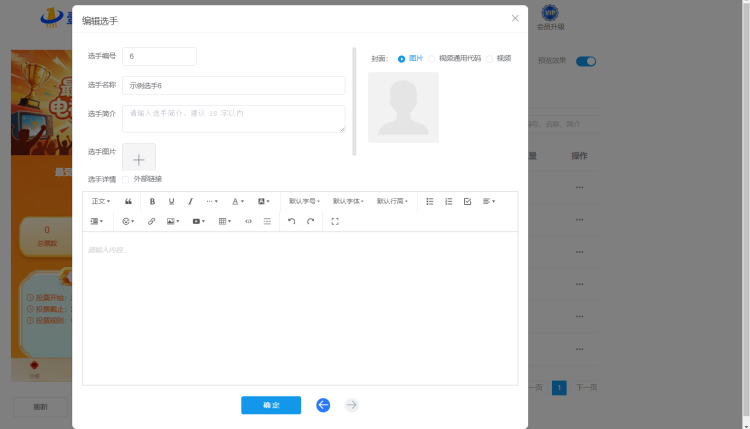The image size is (750, 429).
Task: Open the more-options dots in the fifth table row
Action: [x=579, y=317]
